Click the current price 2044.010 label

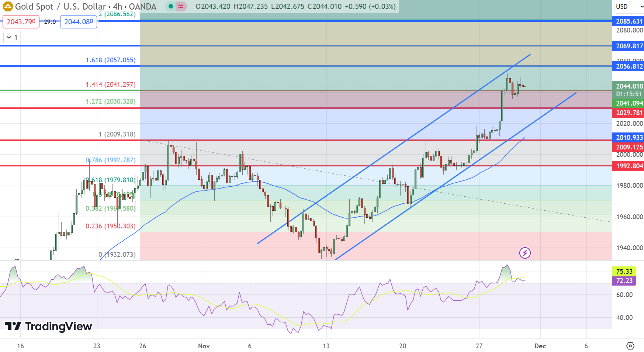click(x=629, y=86)
